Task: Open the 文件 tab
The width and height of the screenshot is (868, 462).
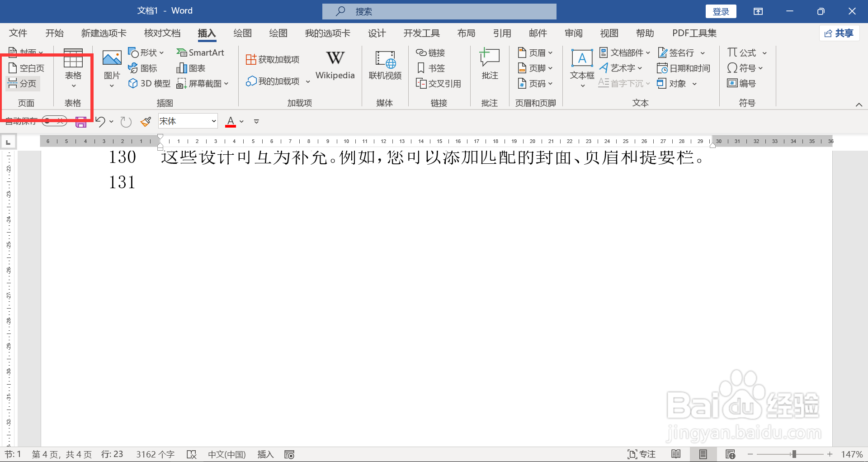Action: pos(18,33)
